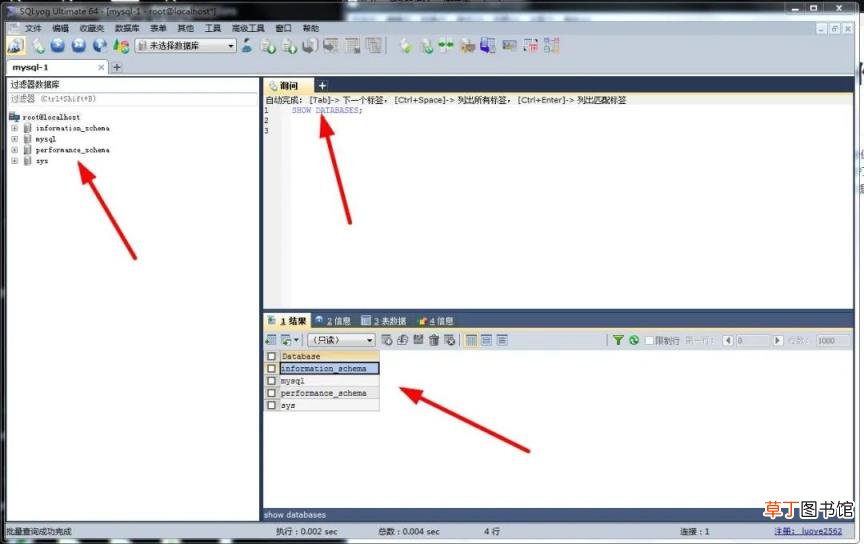
Task: Tick checkbox for performance_schema result row
Action: (x=271, y=393)
